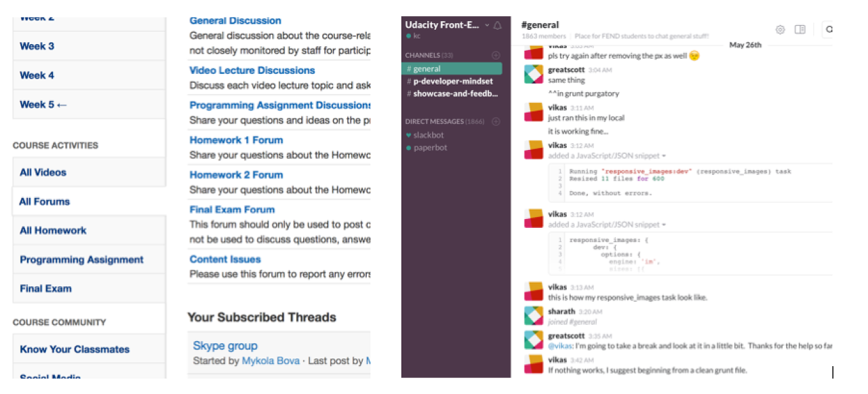
Task: Toggle the channel details pane icon
Action: (x=800, y=29)
